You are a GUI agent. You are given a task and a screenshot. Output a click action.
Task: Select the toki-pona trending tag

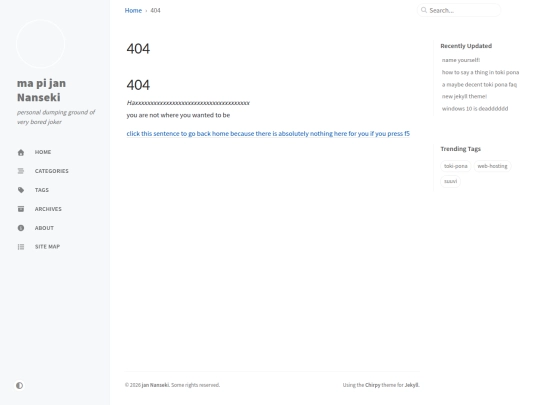(456, 166)
